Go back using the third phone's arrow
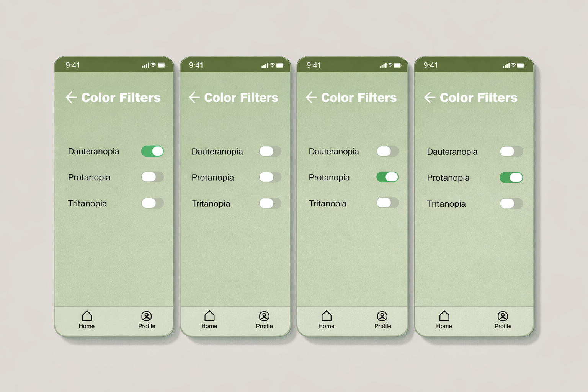The image size is (588, 392). (311, 98)
